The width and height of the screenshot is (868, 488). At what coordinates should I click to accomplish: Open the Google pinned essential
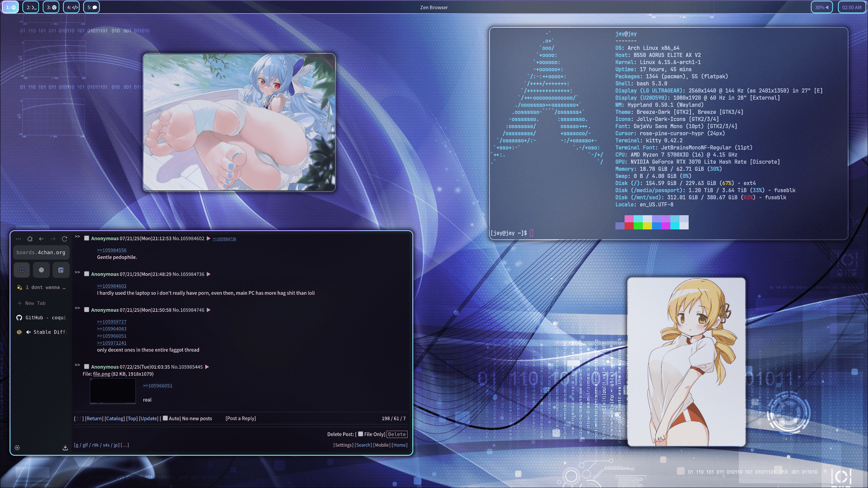[x=61, y=270]
